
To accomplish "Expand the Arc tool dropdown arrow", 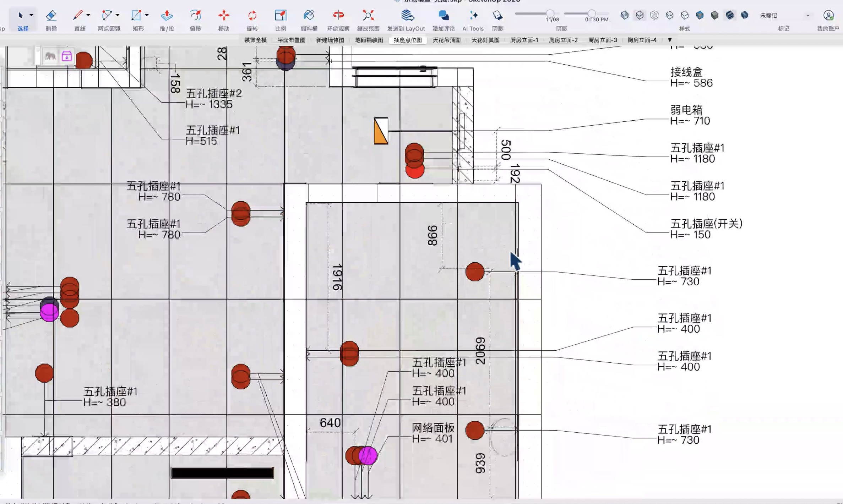I will [x=118, y=15].
